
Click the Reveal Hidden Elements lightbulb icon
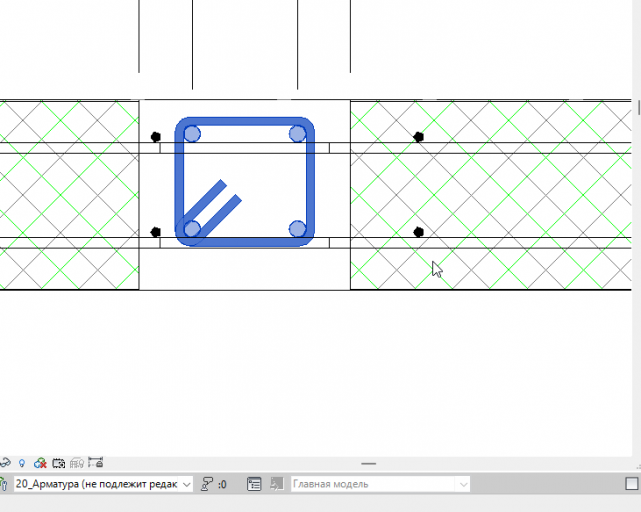[22, 463]
